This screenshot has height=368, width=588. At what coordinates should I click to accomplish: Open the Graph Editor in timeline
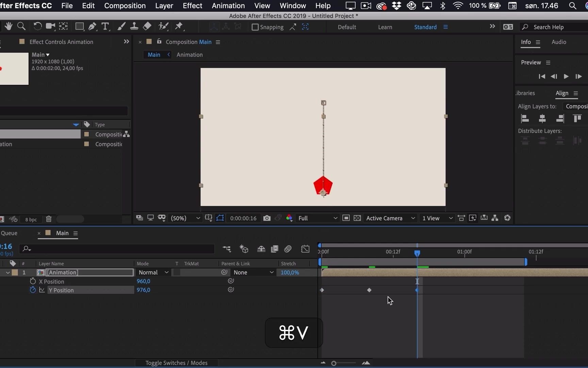pyautogui.click(x=305, y=249)
